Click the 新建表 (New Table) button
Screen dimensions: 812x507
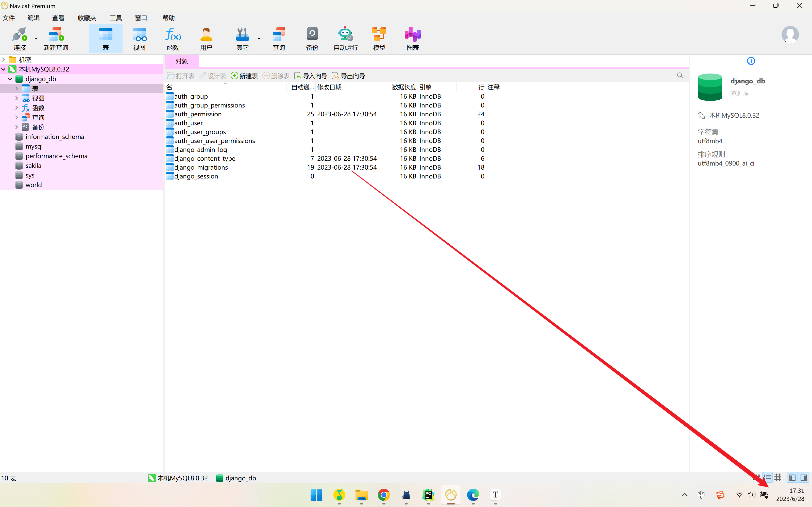pyautogui.click(x=244, y=76)
